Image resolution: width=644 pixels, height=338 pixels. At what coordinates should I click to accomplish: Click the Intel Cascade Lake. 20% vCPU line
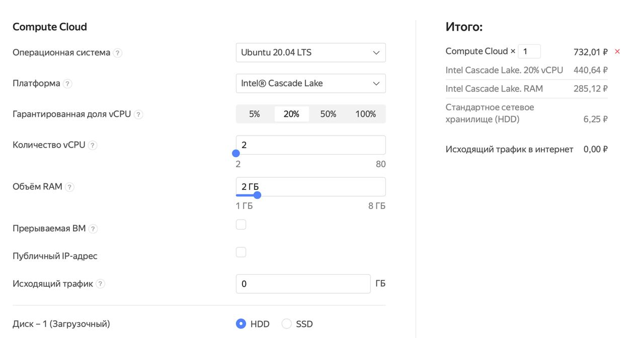click(504, 70)
